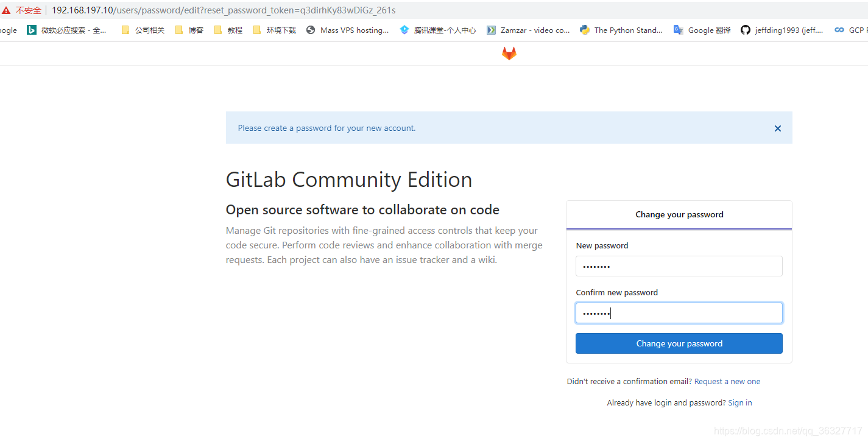Open the 腾讯课堂 bookmark
The image size is (868, 442).
click(x=438, y=30)
